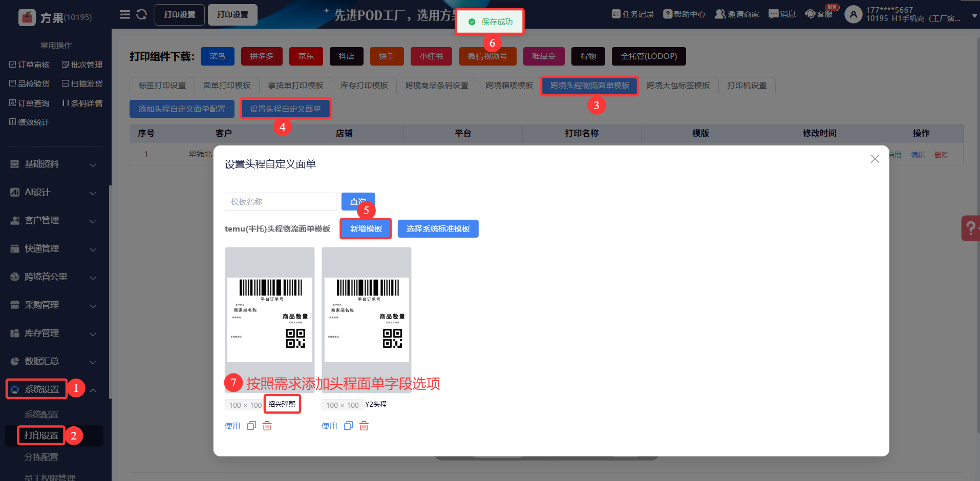Screen dimensions: 980x481
Task: Open 分拣配置 submenu item
Action: tap(41, 457)
